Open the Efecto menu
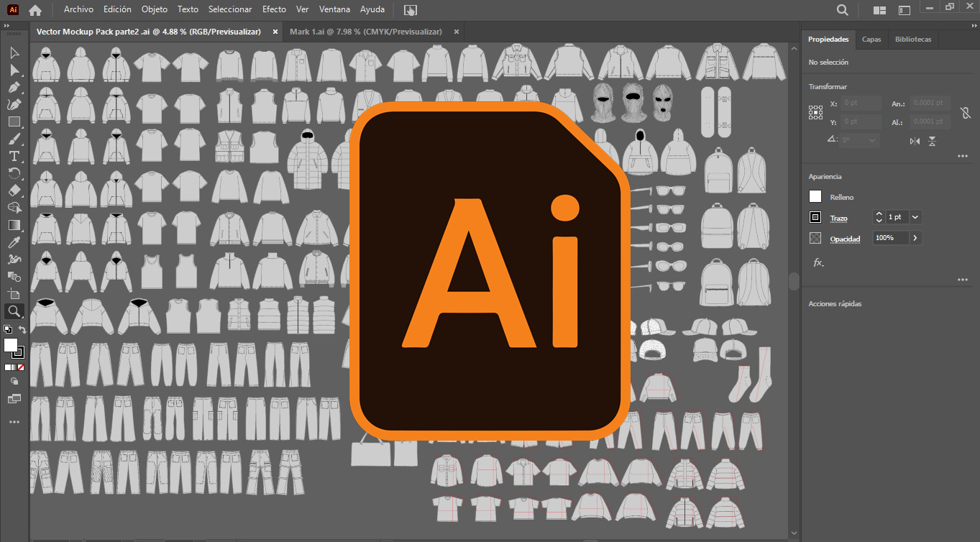 (274, 9)
